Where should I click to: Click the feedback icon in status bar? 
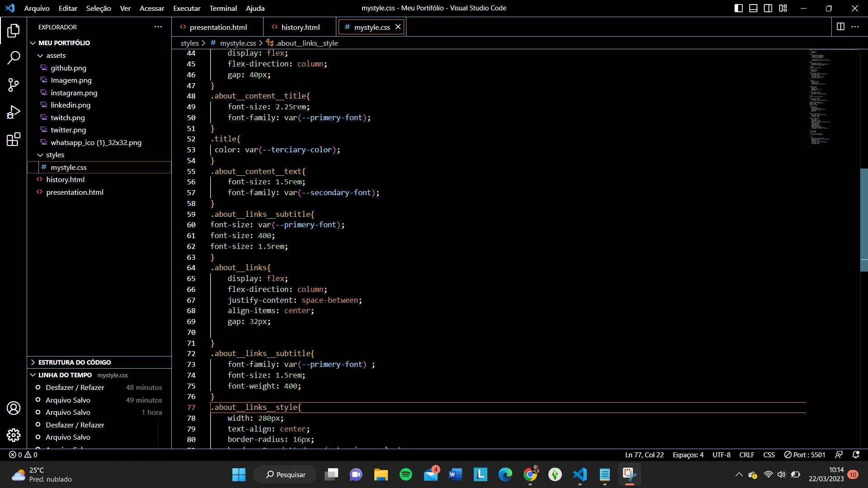[839, 455]
